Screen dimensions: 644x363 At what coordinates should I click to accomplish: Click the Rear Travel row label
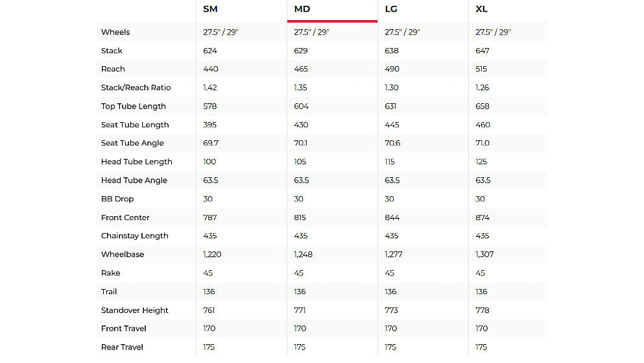tap(123, 347)
